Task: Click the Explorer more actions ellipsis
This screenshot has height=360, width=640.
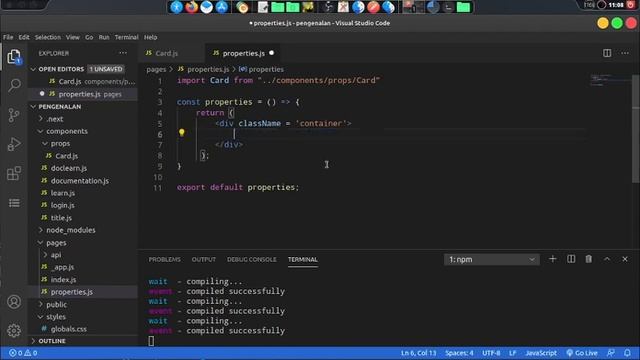Action: click(x=123, y=53)
